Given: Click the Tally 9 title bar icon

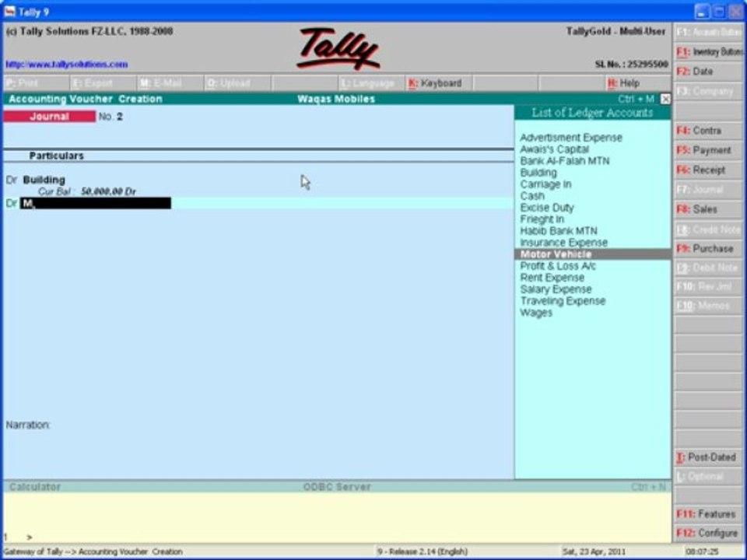Looking at the screenshot, I should [x=9, y=11].
